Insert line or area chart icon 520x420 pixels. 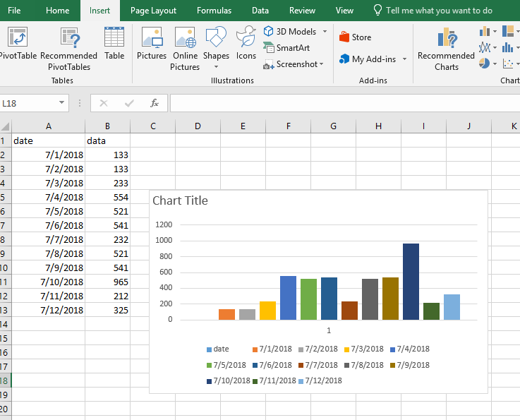tap(485, 47)
